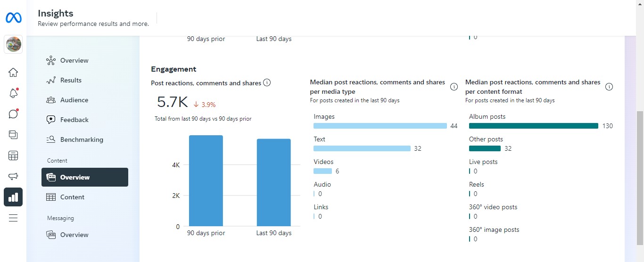Image resolution: width=644 pixels, height=262 pixels.
Task: Navigate to Audience insights
Action: click(x=74, y=100)
